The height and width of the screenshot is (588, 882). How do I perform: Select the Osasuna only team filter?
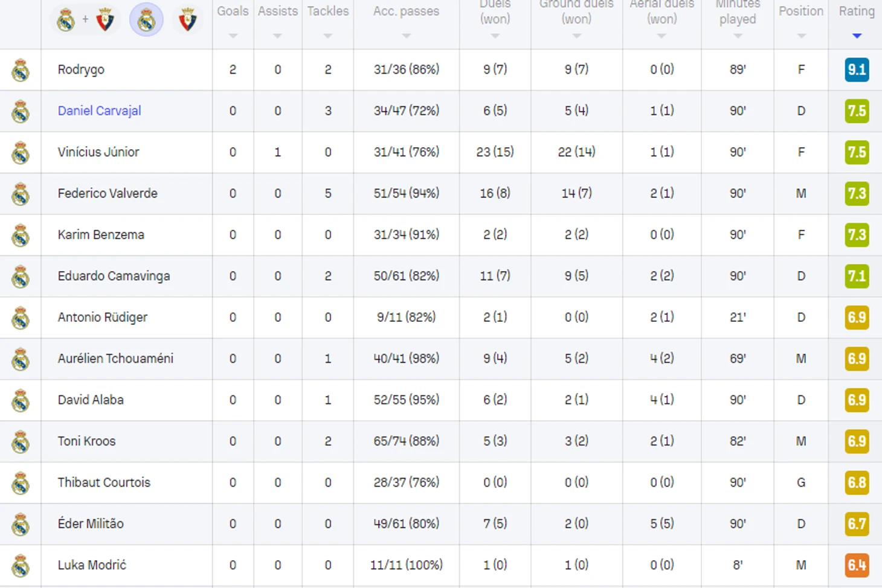(187, 20)
